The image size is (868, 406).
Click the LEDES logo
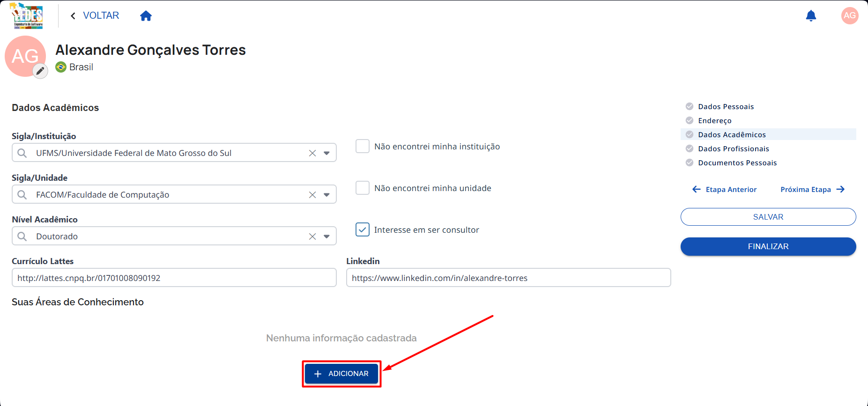27,16
